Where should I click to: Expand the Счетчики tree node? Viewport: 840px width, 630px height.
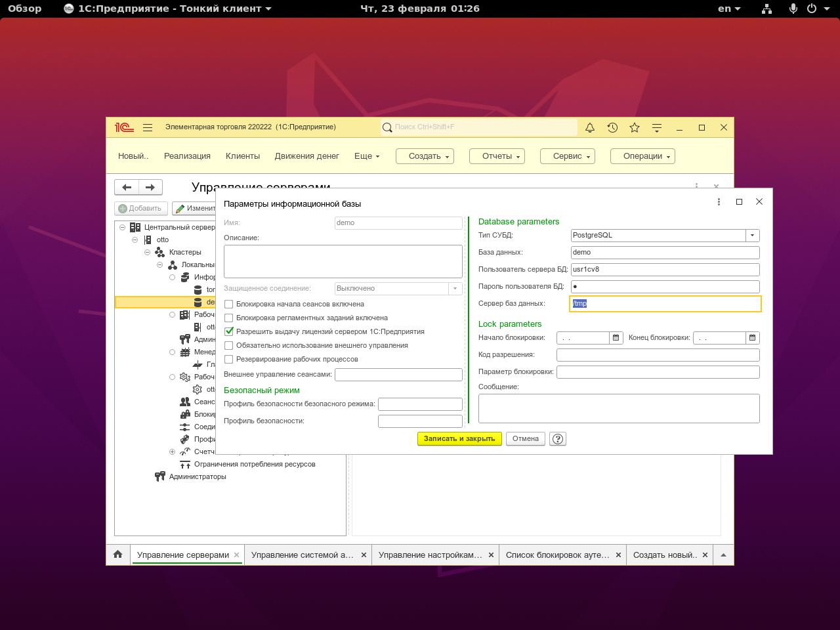tap(173, 451)
